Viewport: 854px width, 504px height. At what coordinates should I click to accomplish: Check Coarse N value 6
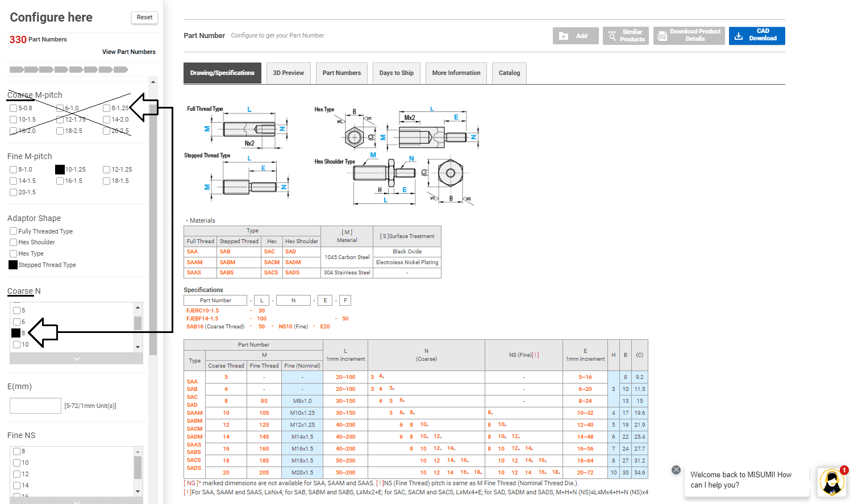[x=17, y=322]
